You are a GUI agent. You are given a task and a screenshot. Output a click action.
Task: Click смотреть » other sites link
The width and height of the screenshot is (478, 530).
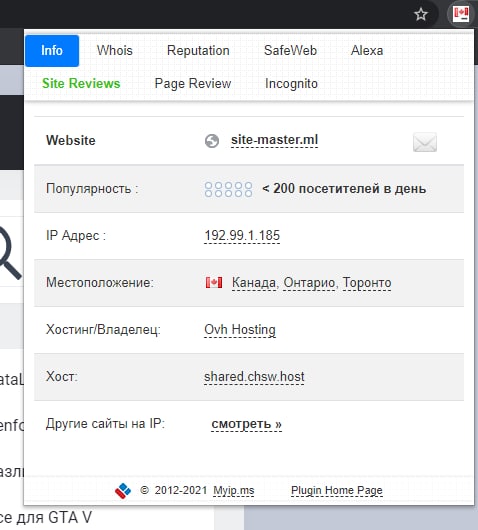246,424
